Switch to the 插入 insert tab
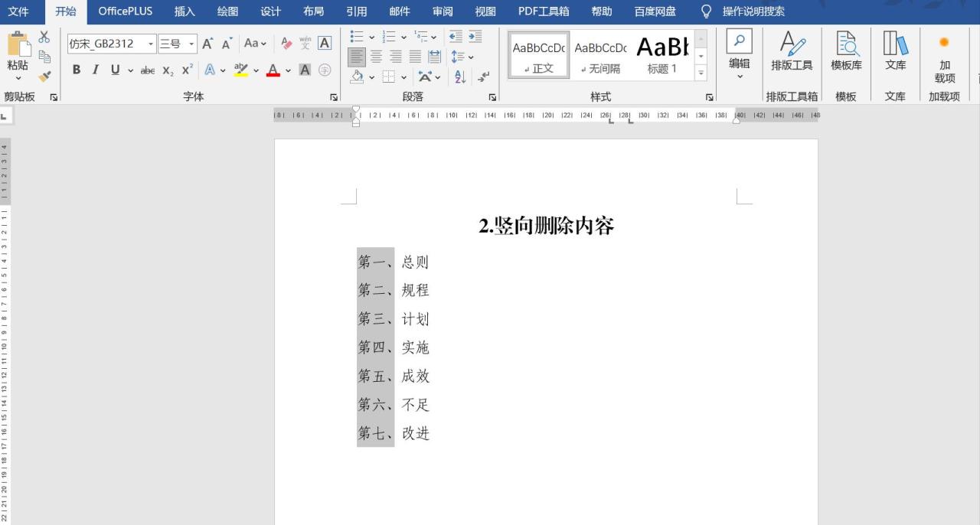 [185, 11]
